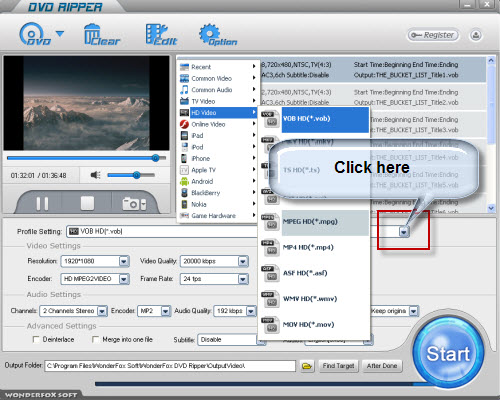This screenshot has width=500, height=400.
Task: Open the Common Audio submenu
Action: (x=218, y=90)
